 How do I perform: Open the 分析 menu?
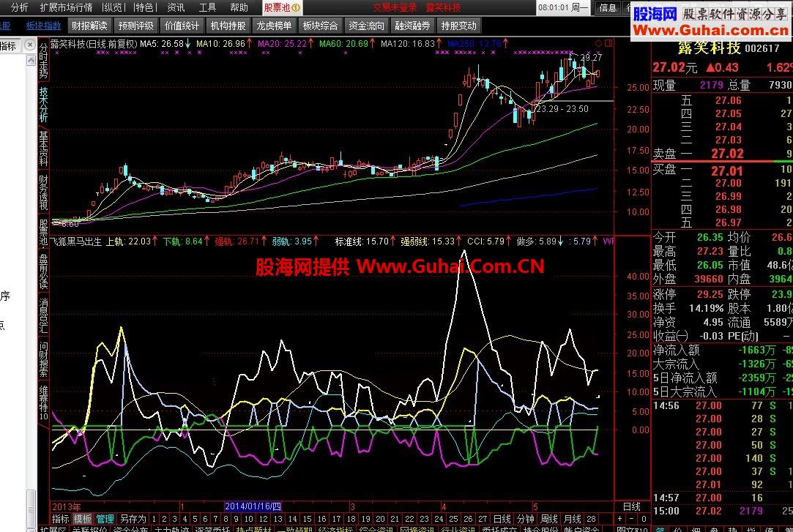click(x=19, y=7)
